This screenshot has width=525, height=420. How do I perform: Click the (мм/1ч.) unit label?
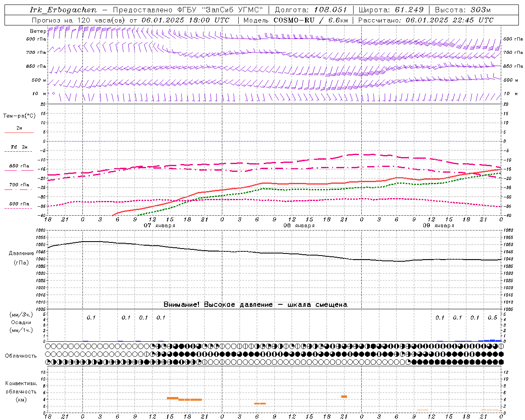(21, 330)
